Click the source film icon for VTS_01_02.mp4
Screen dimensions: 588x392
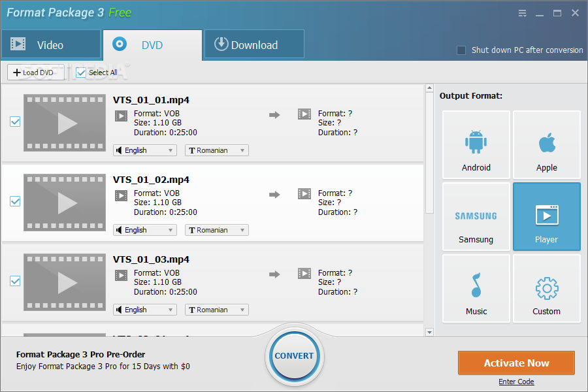(121, 195)
